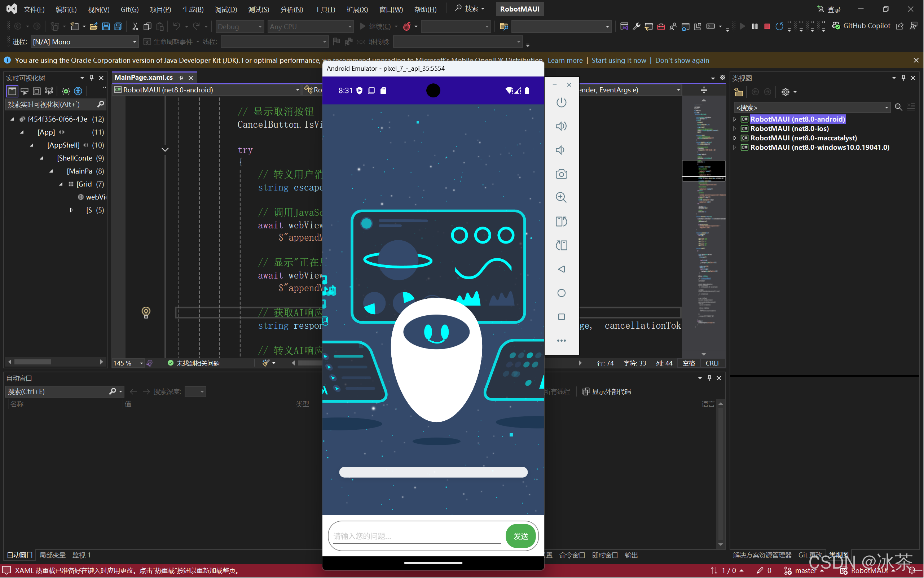Tap the green 发送 send button
Screen dimensions: 924x578
click(x=520, y=536)
